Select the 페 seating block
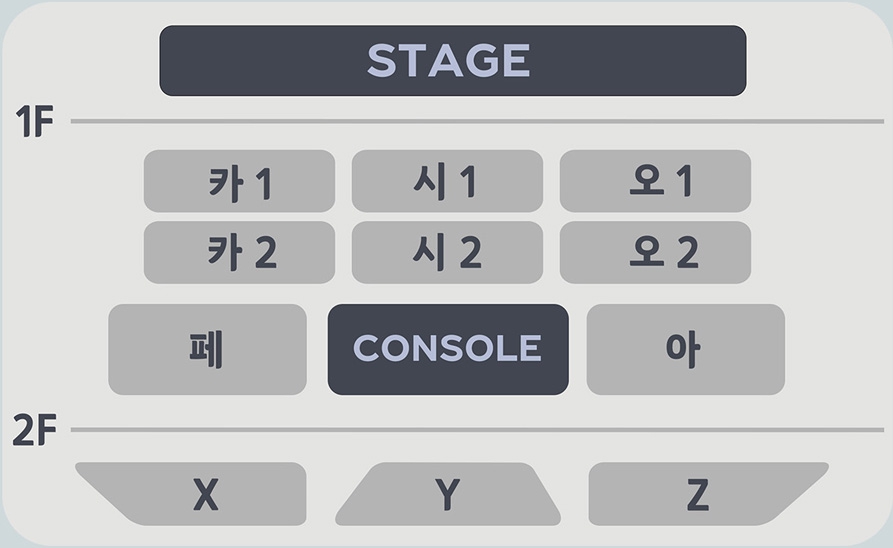 click(207, 349)
